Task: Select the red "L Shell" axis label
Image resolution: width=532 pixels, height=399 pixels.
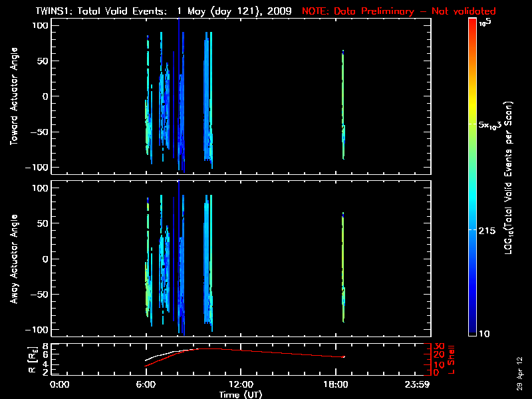Action: (x=451, y=359)
